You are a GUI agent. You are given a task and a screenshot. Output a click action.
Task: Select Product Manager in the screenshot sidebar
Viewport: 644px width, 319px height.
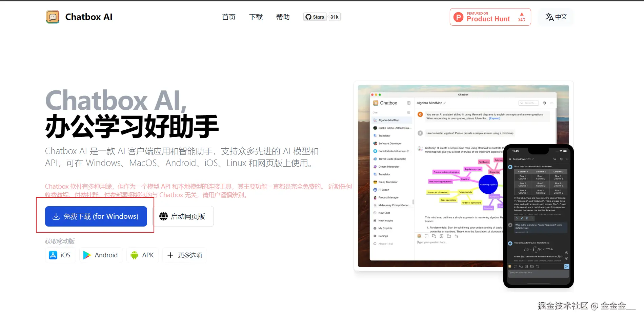[392, 197]
